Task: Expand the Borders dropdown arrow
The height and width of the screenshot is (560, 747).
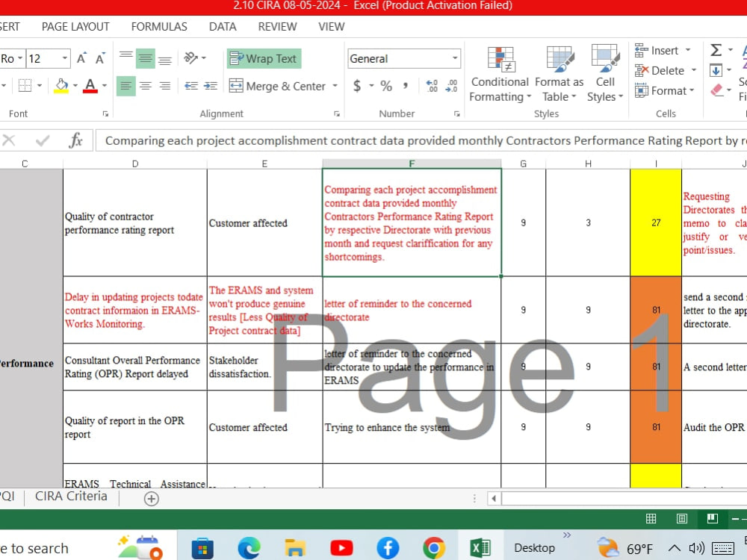Action: (40, 86)
